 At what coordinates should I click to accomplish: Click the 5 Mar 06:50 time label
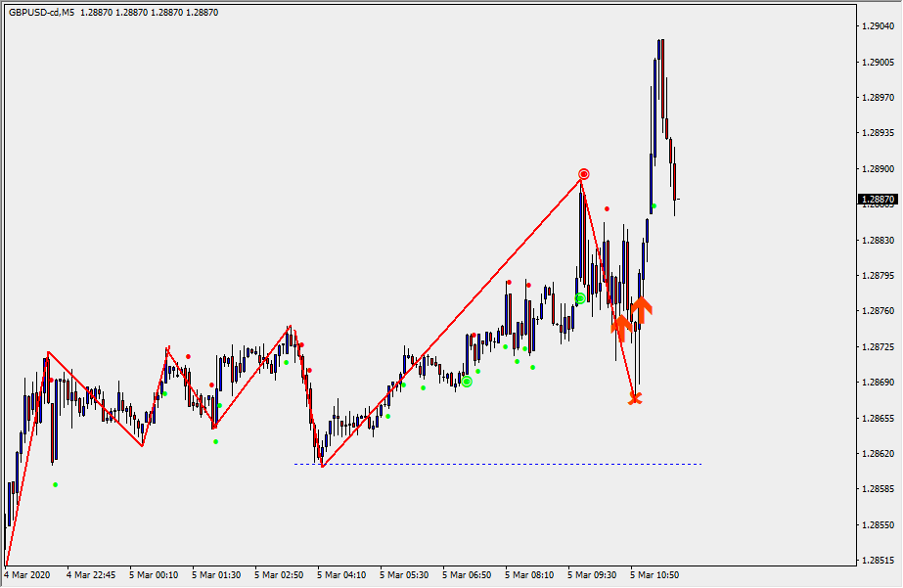pyautogui.click(x=465, y=575)
